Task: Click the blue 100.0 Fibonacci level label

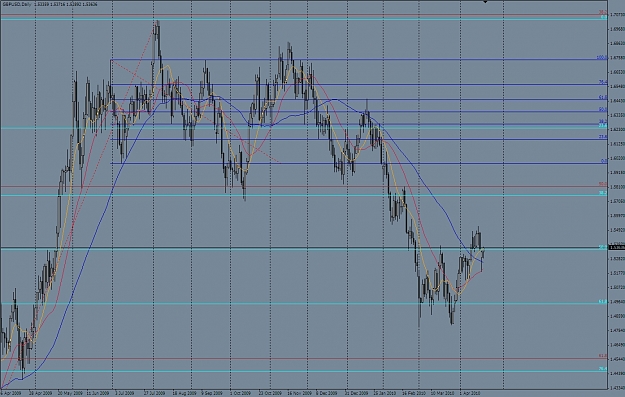Action: coord(602,57)
